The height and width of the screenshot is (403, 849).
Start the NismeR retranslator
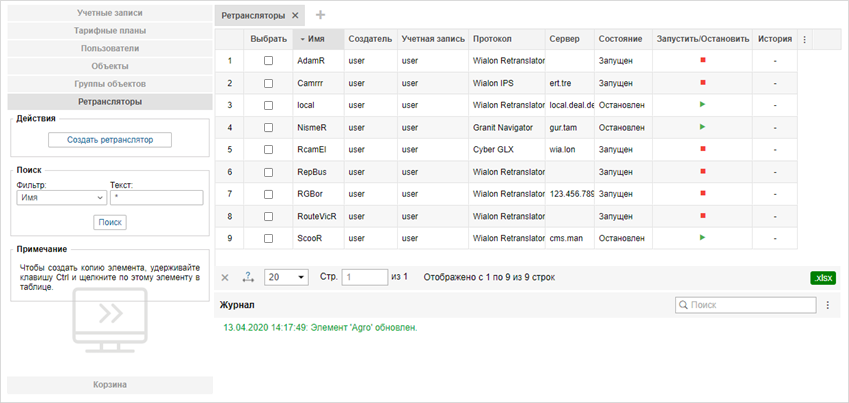point(702,127)
